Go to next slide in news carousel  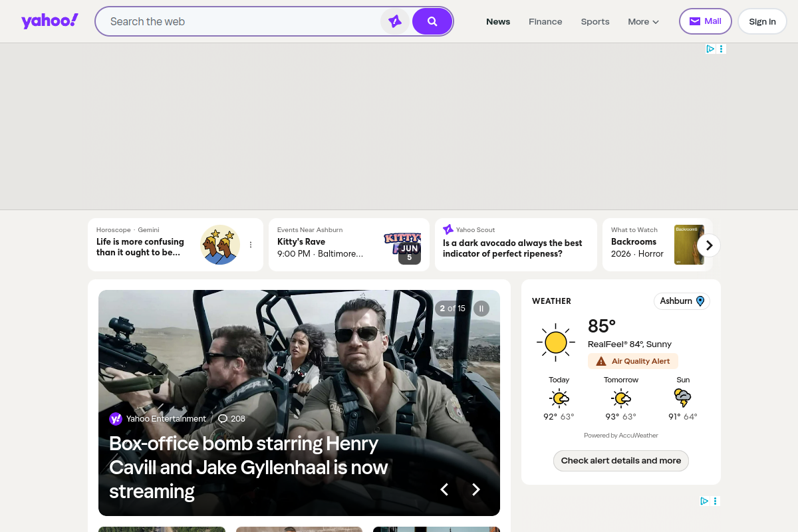[x=476, y=489]
